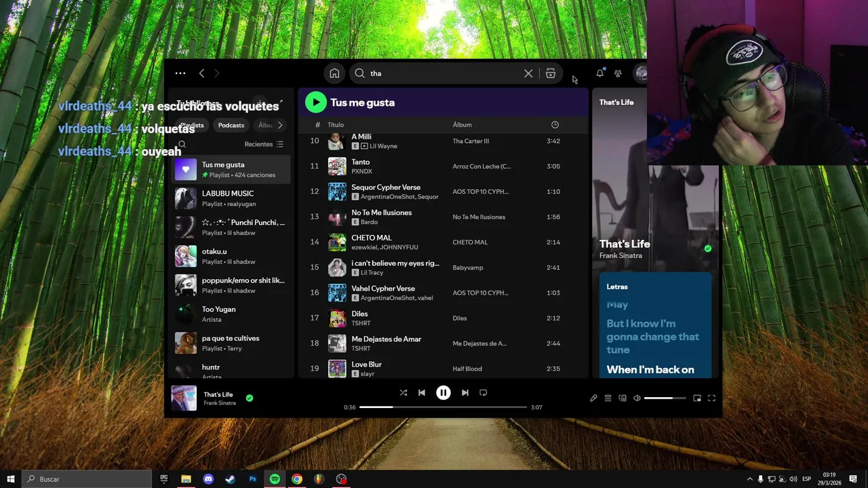
Task: Open Tha Carter III album link
Action: pos(471,141)
